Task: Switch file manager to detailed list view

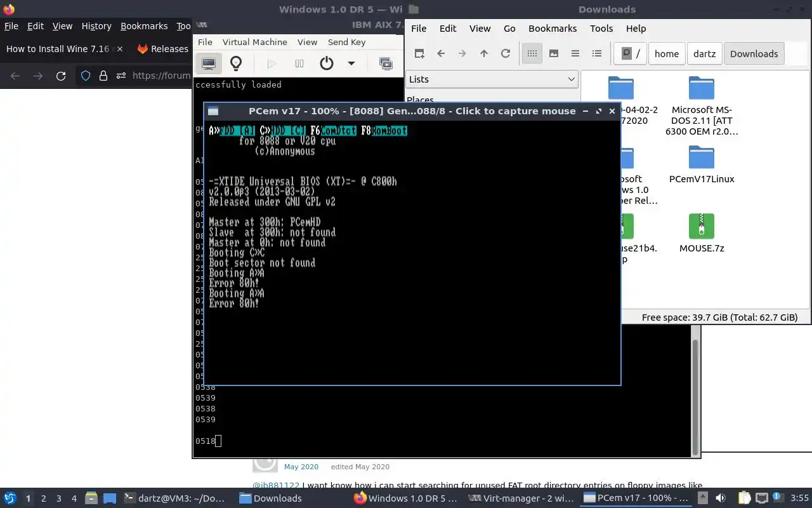Action: pos(597,53)
